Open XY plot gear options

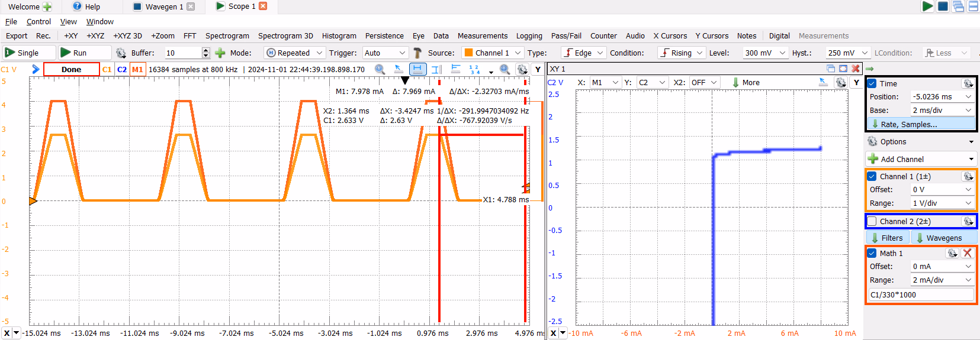[x=840, y=82]
